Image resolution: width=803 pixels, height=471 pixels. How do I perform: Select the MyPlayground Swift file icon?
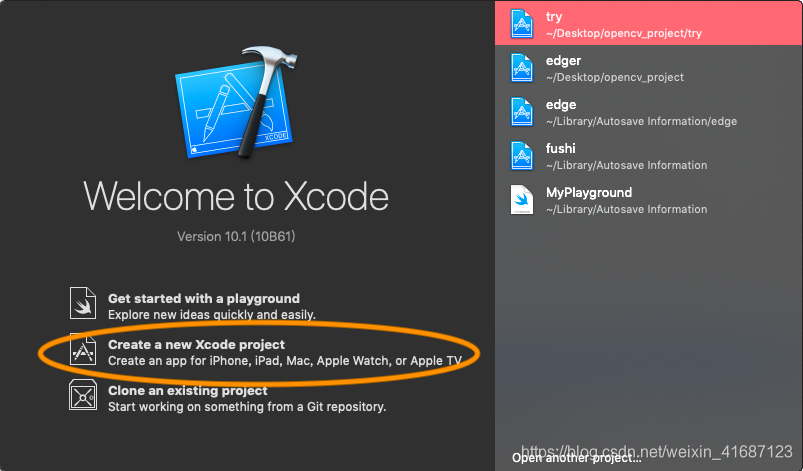[522, 200]
